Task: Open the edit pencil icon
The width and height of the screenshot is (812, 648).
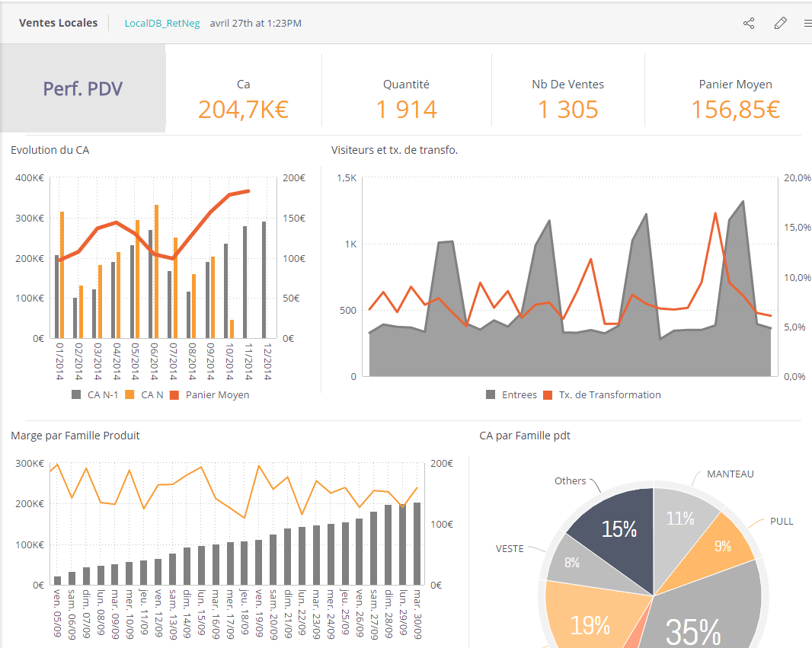Action: click(780, 24)
